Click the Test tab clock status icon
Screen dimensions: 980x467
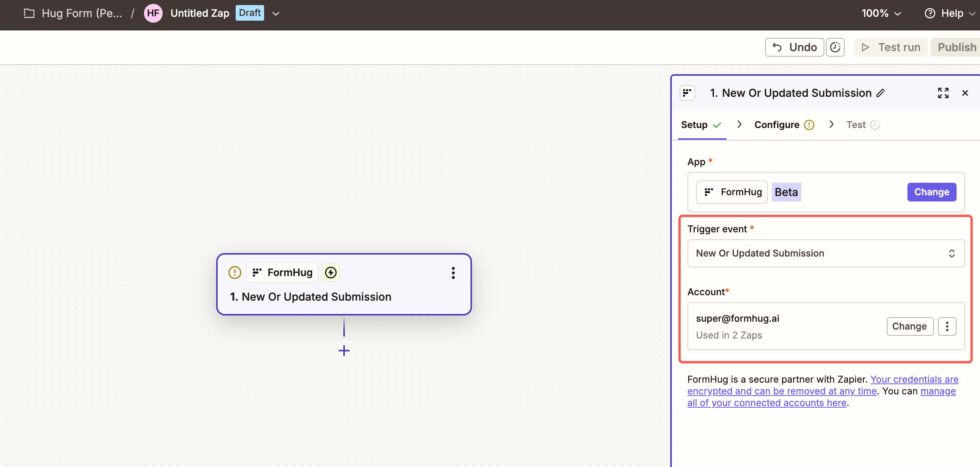pyautogui.click(x=875, y=125)
